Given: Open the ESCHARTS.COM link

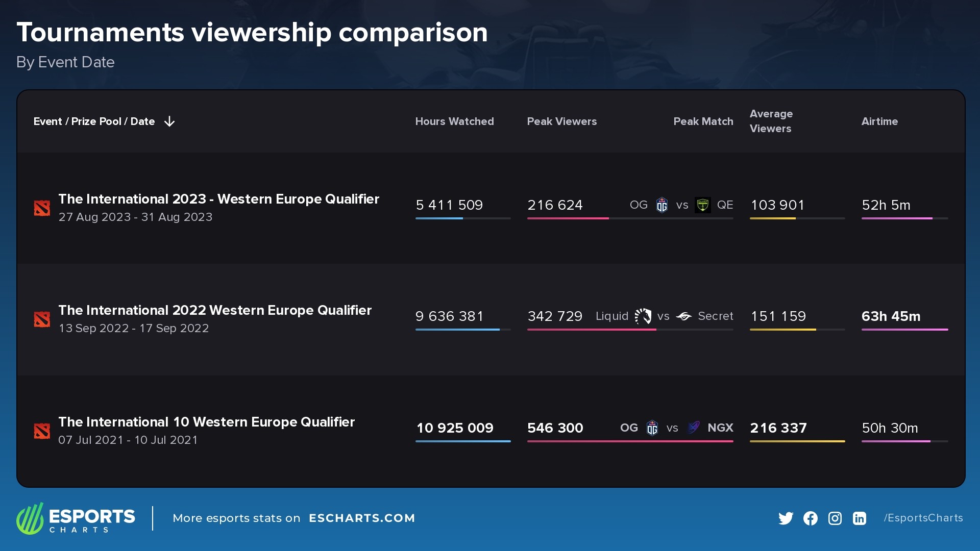Looking at the screenshot, I should (x=362, y=518).
